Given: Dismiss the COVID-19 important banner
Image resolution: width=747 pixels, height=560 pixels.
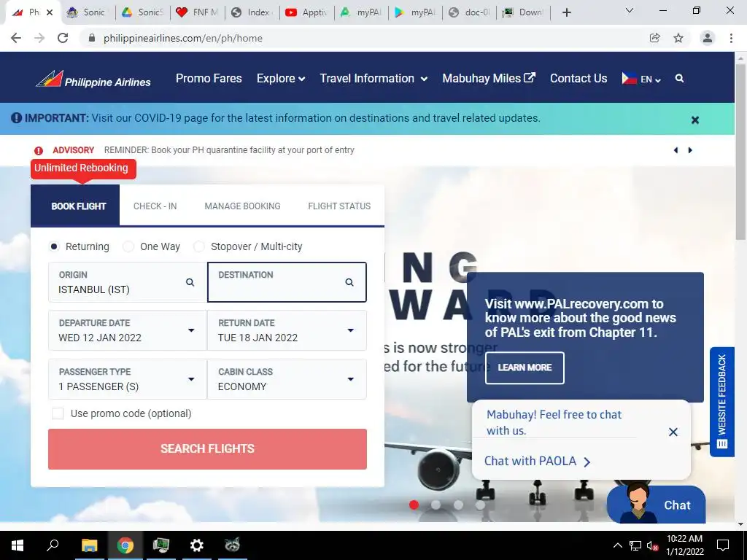Looking at the screenshot, I should pos(695,120).
